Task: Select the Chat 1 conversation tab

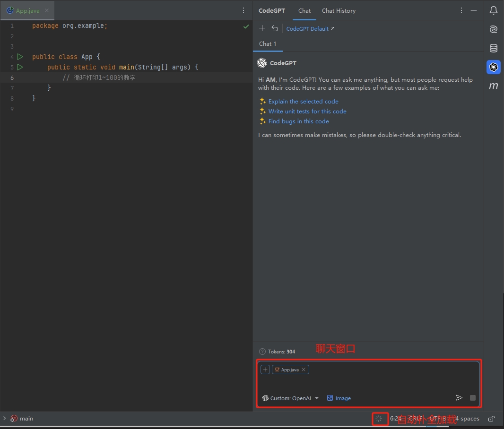Action: [x=268, y=43]
